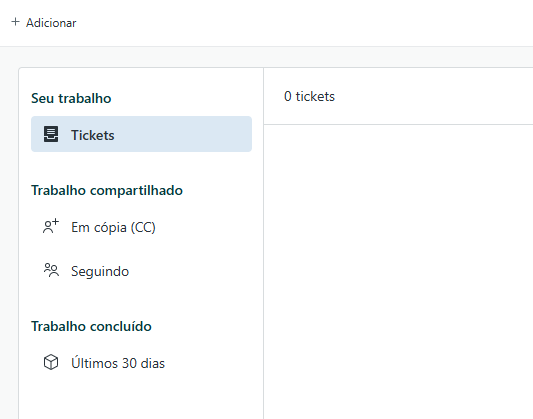This screenshot has width=533, height=419.
Task: Click the Tickets text label
Action: (x=92, y=135)
